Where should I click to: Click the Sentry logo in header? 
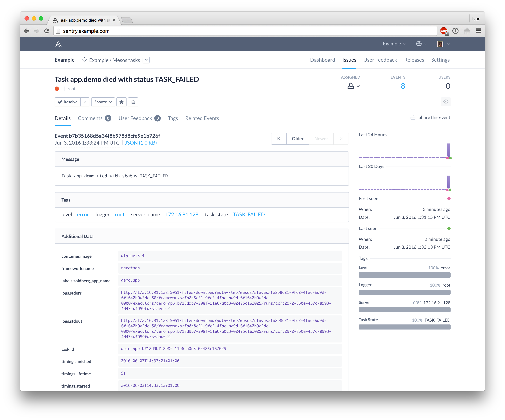pos(58,44)
